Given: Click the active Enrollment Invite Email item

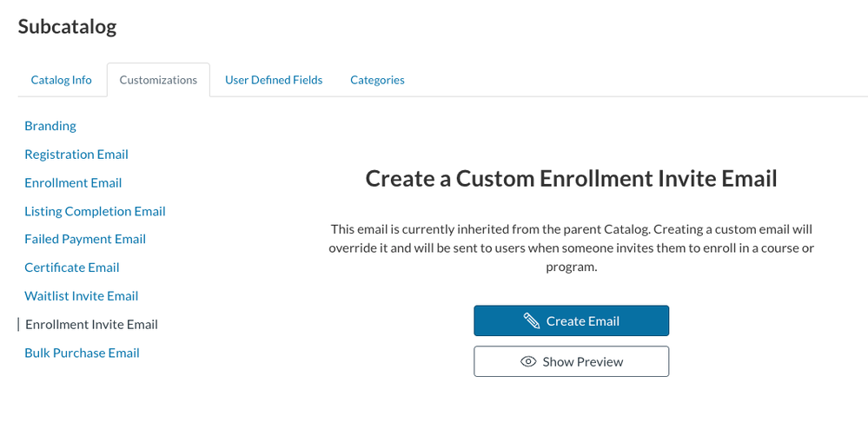Looking at the screenshot, I should (x=92, y=325).
